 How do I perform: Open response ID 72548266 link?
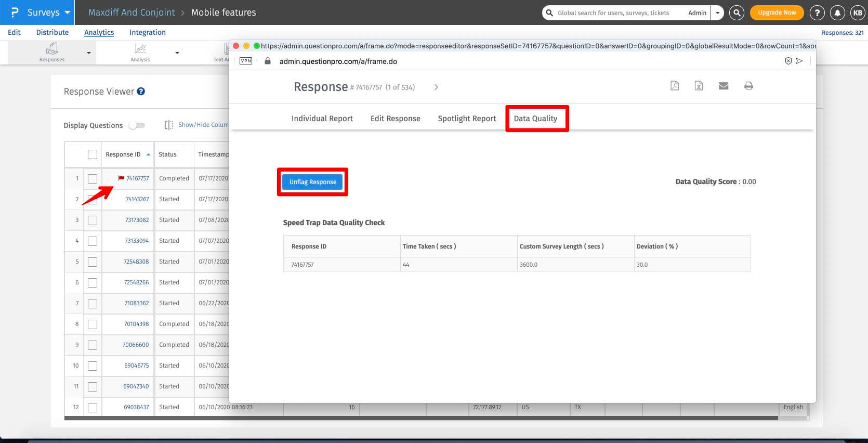pos(136,282)
